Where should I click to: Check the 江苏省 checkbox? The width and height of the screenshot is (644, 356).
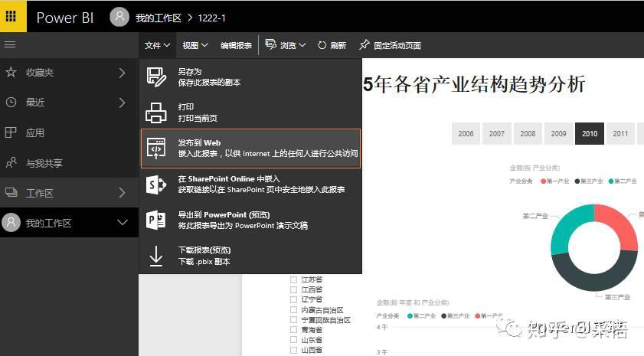293,279
